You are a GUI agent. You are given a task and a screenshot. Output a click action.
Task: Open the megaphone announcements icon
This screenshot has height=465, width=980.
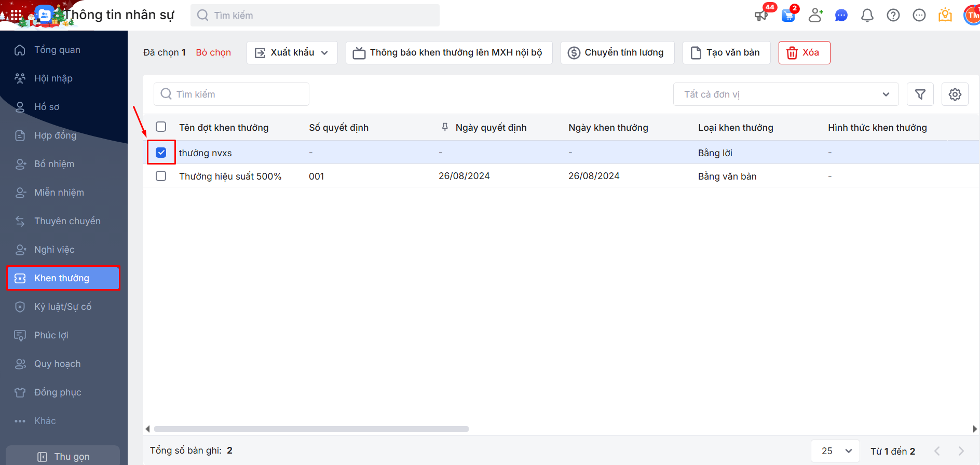point(761,15)
